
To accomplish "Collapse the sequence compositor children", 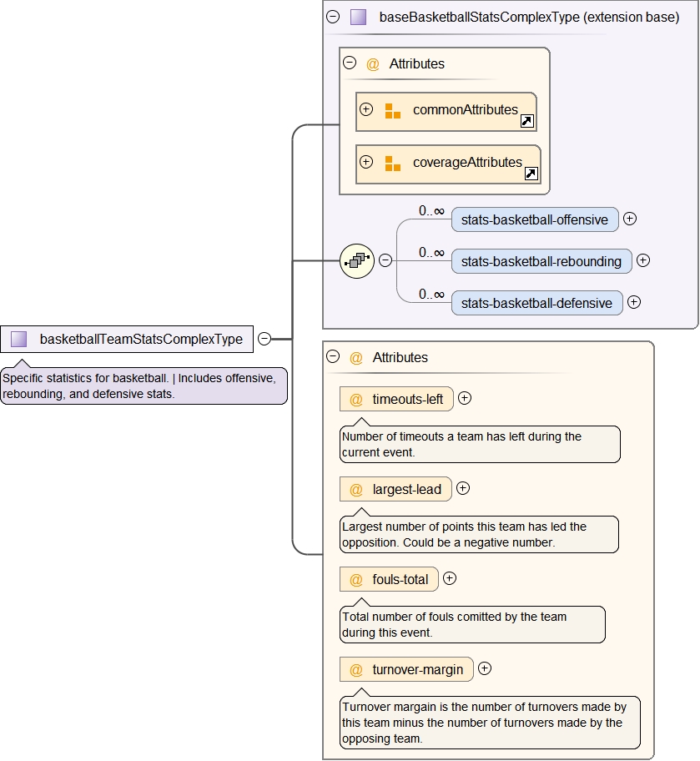I will point(385,260).
